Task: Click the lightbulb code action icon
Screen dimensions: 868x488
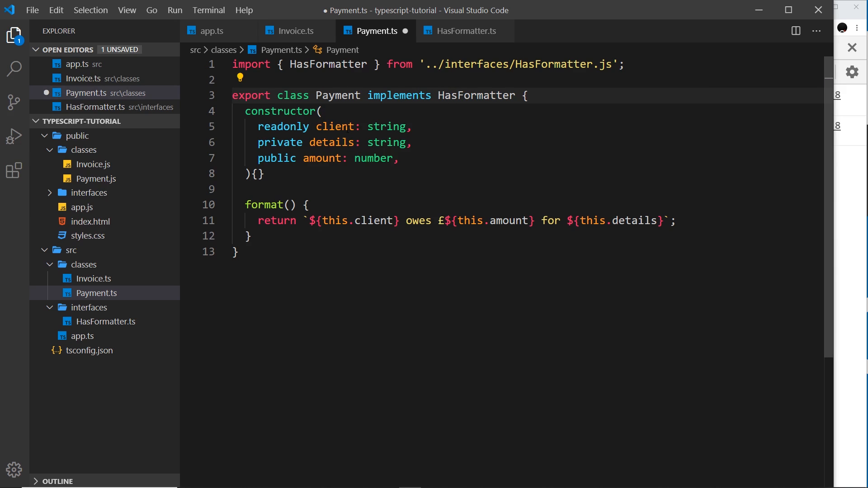Action: [240, 78]
